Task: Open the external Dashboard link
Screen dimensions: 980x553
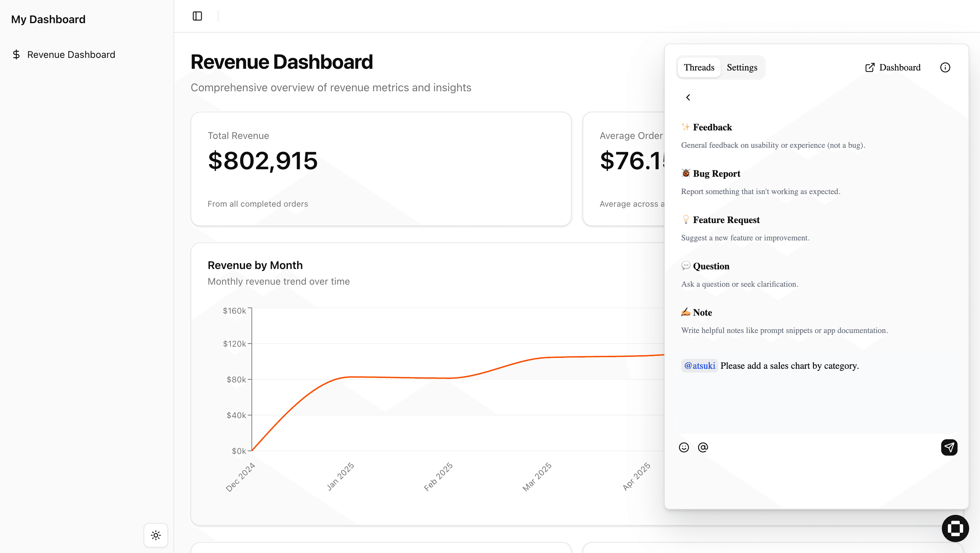Action: (893, 67)
